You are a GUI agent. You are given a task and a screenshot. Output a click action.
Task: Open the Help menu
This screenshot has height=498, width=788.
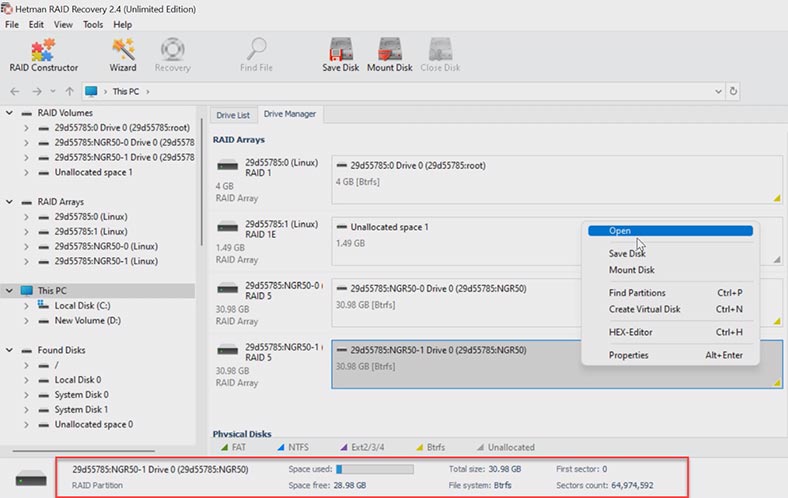click(x=122, y=25)
